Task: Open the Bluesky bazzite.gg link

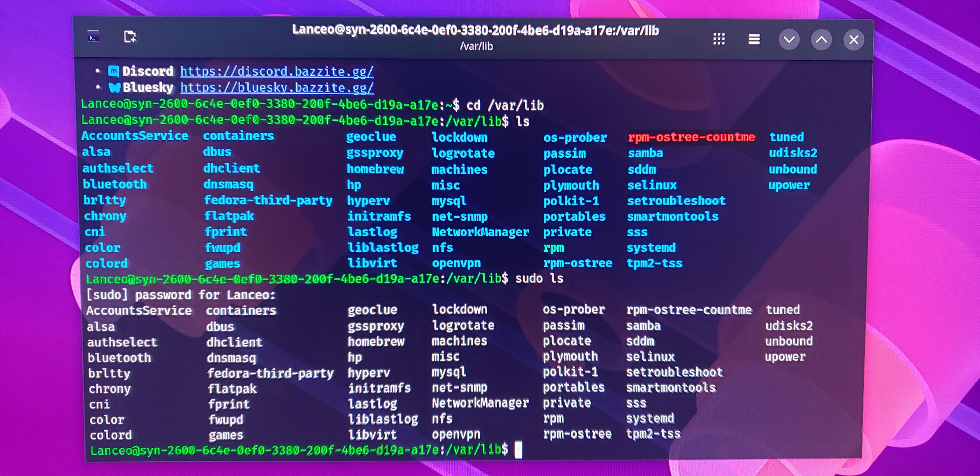Action: point(277,88)
